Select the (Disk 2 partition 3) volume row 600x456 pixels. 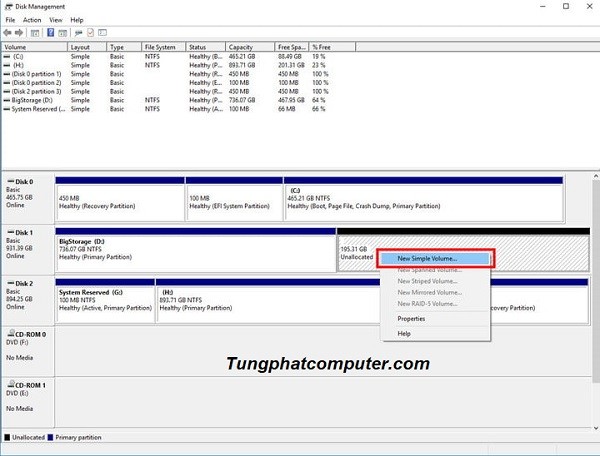coord(179,91)
